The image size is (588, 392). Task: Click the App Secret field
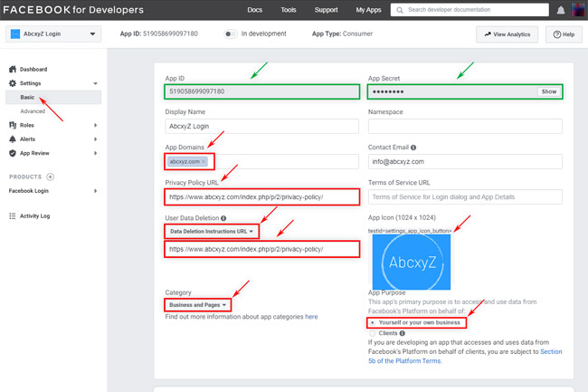(465, 91)
